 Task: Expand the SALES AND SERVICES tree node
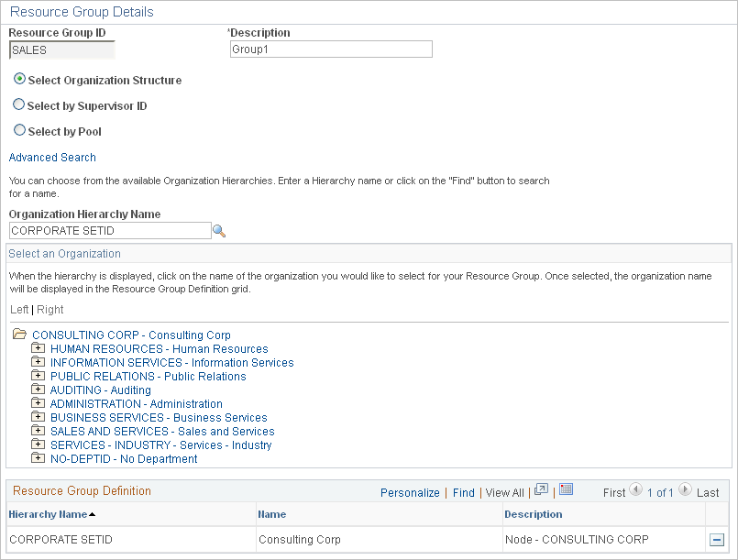pyautogui.click(x=38, y=431)
